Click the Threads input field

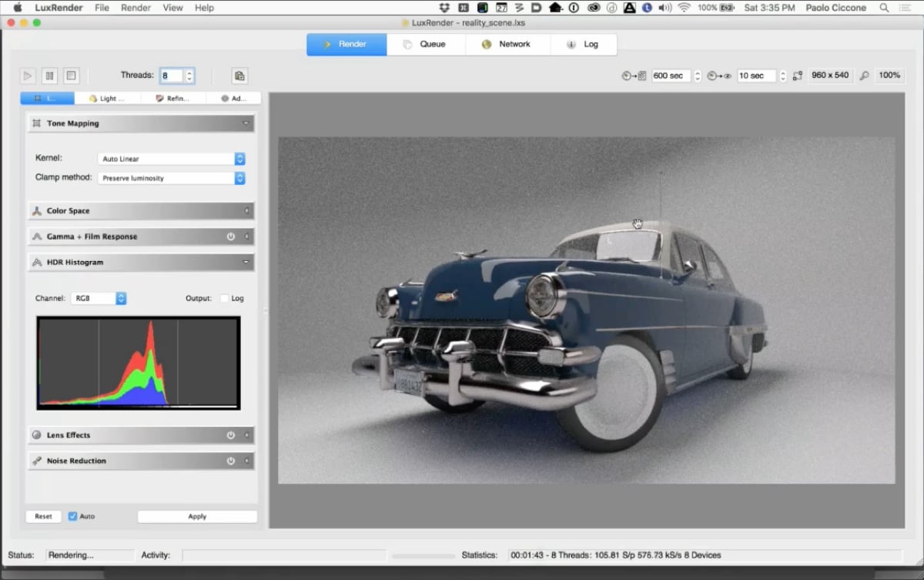(172, 75)
